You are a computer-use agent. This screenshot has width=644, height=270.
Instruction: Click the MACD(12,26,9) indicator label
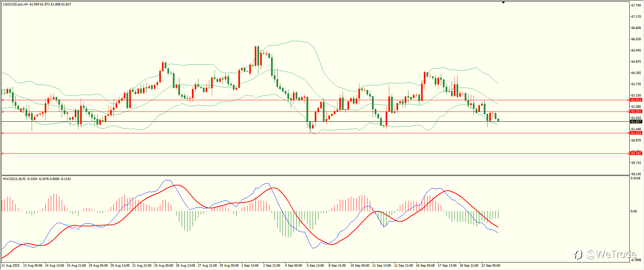point(14,179)
